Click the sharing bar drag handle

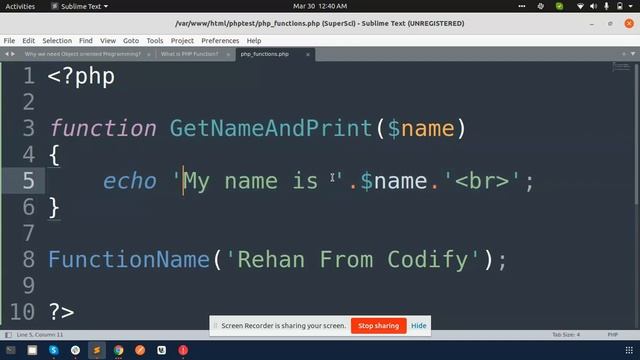point(215,326)
